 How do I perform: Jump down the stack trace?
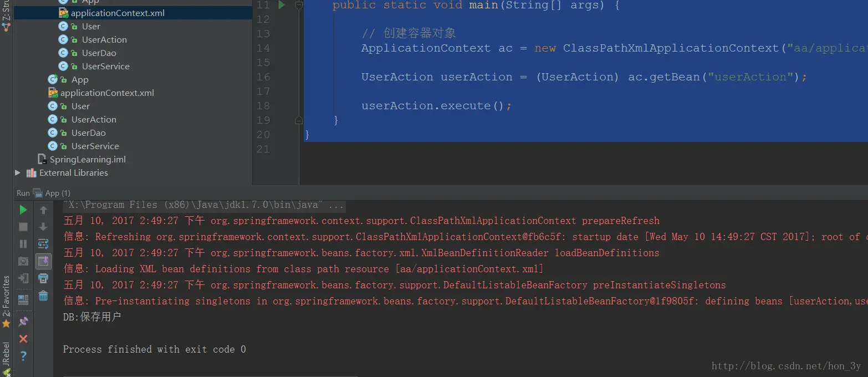point(43,227)
